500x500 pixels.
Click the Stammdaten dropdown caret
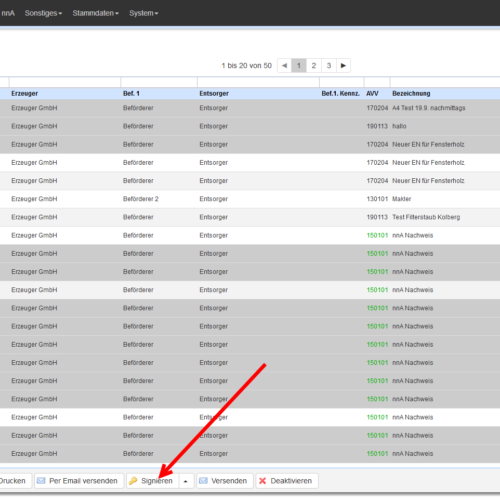[x=117, y=14]
